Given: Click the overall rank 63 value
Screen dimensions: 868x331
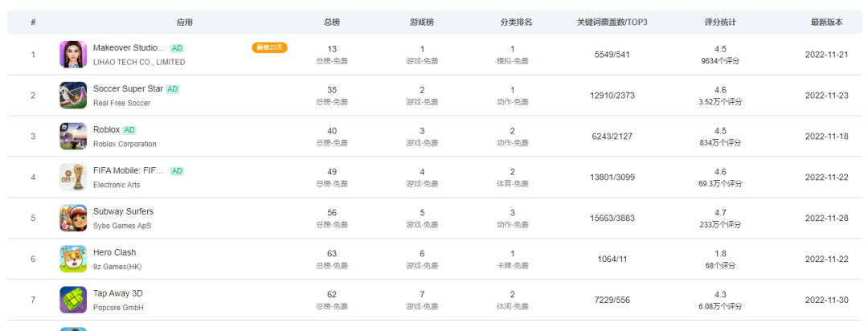Looking at the screenshot, I should (x=332, y=254).
